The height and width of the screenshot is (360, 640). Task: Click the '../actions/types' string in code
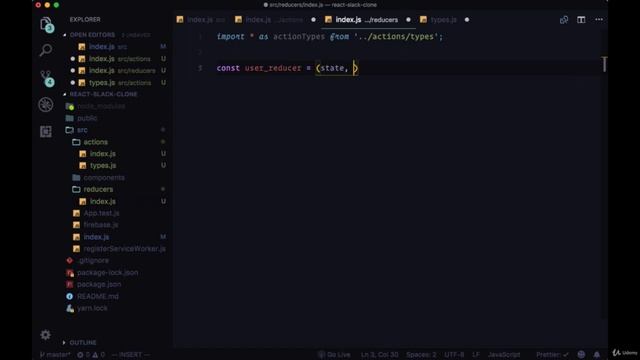pyautogui.click(x=396, y=37)
